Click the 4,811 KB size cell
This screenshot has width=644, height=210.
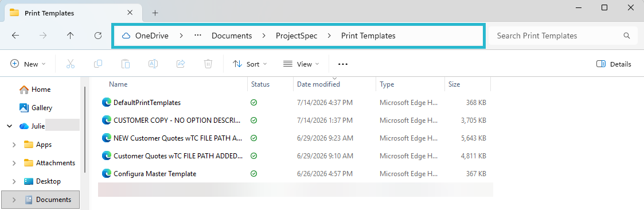coord(473,156)
